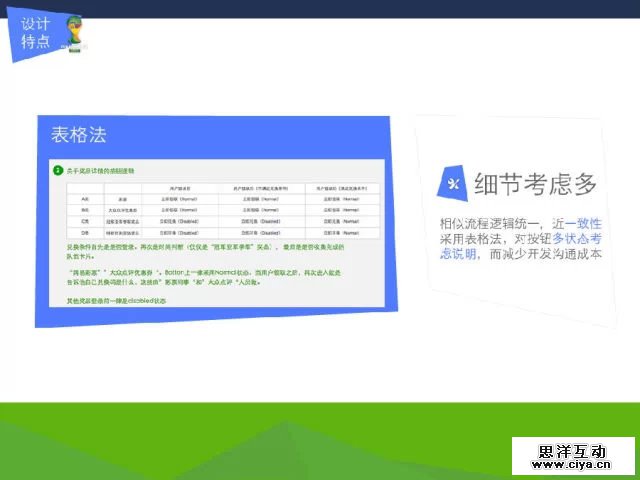640x480 pixels.
Task: Click the text 而减少开发沟通成本
Action: click(546, 253)
